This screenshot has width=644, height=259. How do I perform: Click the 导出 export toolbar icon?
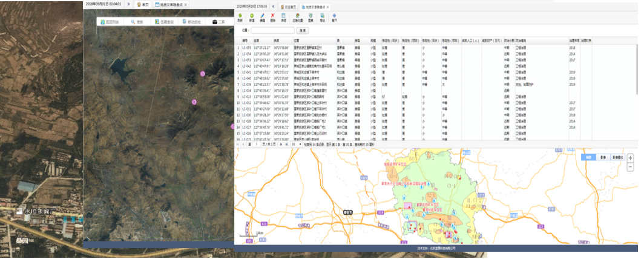323,17
